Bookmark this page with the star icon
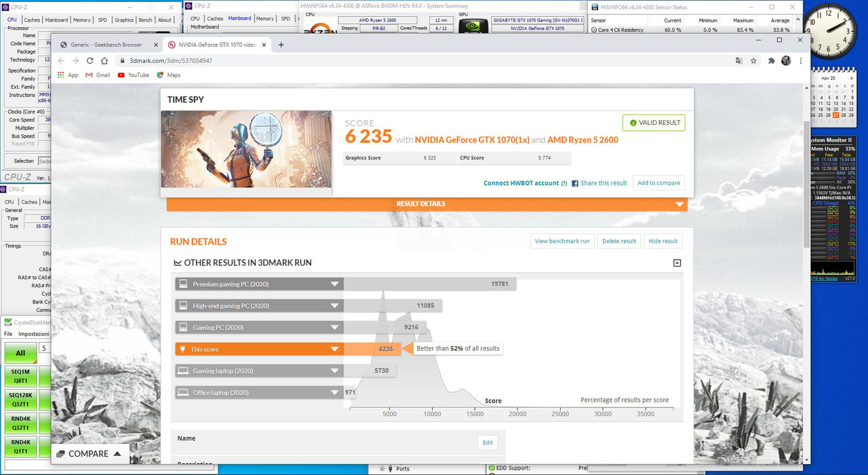The width and height of the screenshot is (868, 475). click(x=753, y=60)
